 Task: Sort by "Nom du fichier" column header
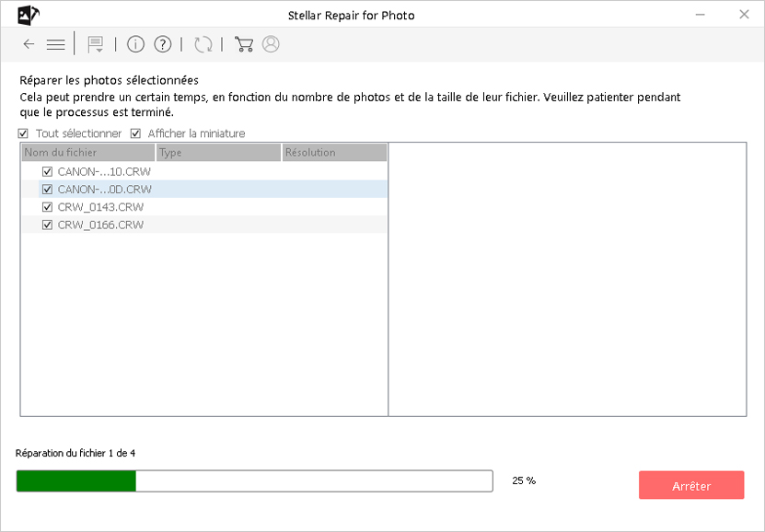87,153
